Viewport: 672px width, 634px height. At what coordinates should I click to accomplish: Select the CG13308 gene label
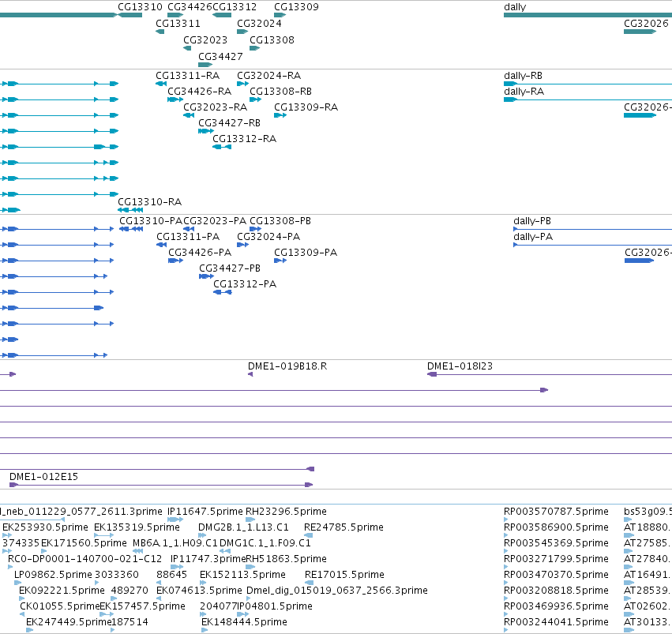[x=272, y=39]
